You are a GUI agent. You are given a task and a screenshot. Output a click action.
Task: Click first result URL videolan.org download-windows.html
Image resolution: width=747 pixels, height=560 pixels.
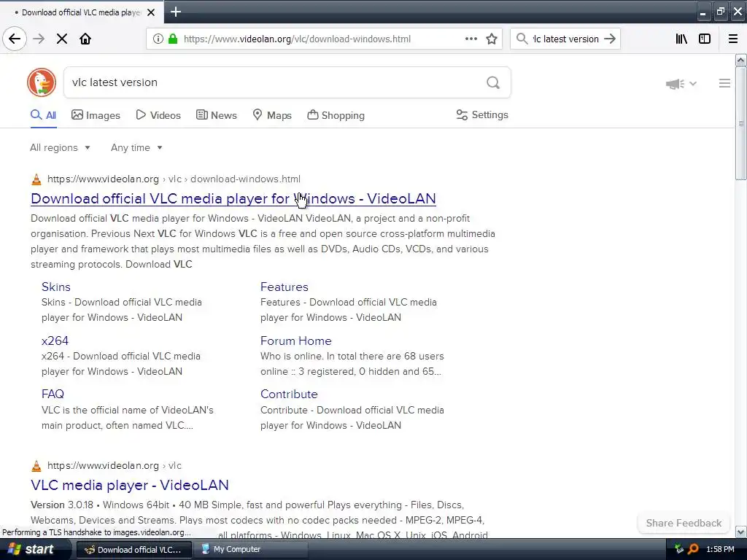coord(174,179)
